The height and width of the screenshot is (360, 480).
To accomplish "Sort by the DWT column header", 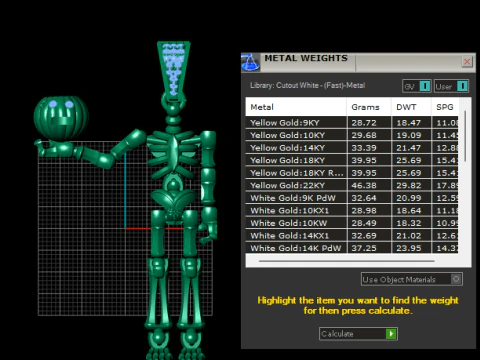I will click(x=411, y=107).
